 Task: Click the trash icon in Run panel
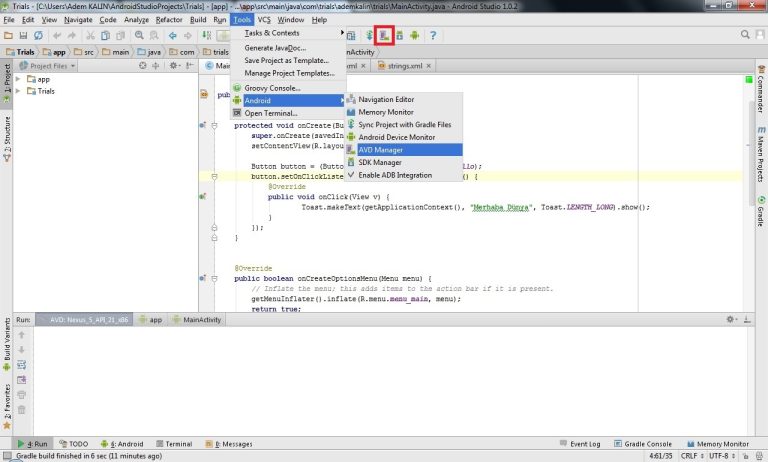coord(21,409)
